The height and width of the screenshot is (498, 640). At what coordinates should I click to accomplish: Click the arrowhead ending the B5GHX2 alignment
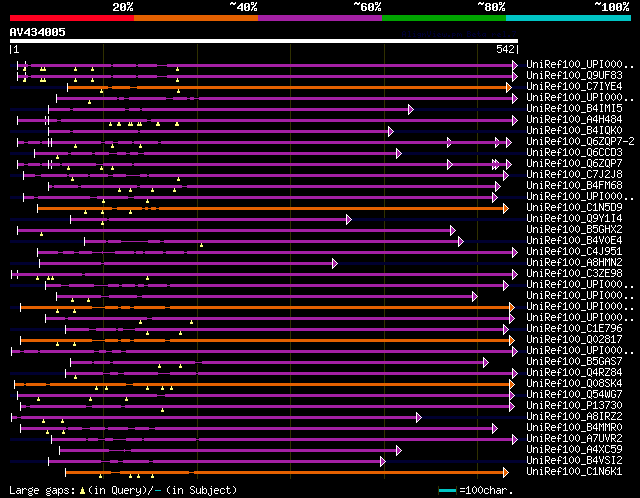(x=453, y=231)
